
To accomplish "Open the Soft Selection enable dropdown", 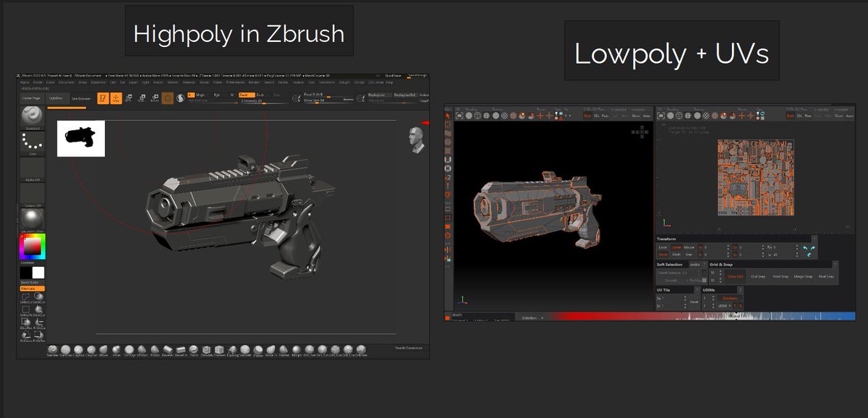I will pos(698,265).
